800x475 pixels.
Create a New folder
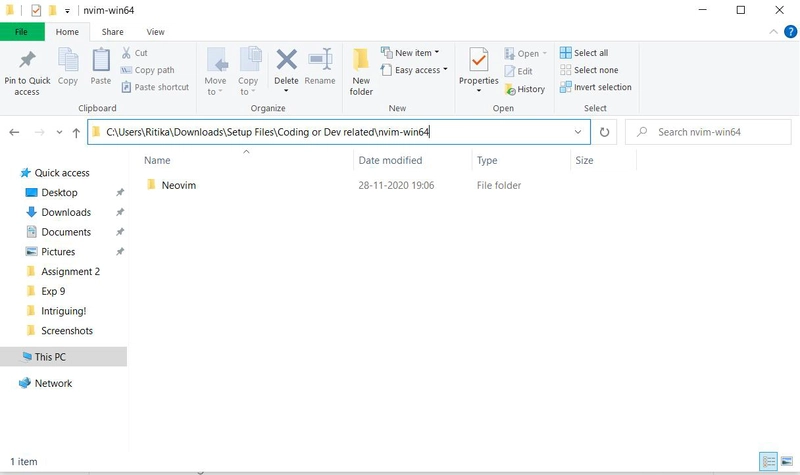pos(361,72)
